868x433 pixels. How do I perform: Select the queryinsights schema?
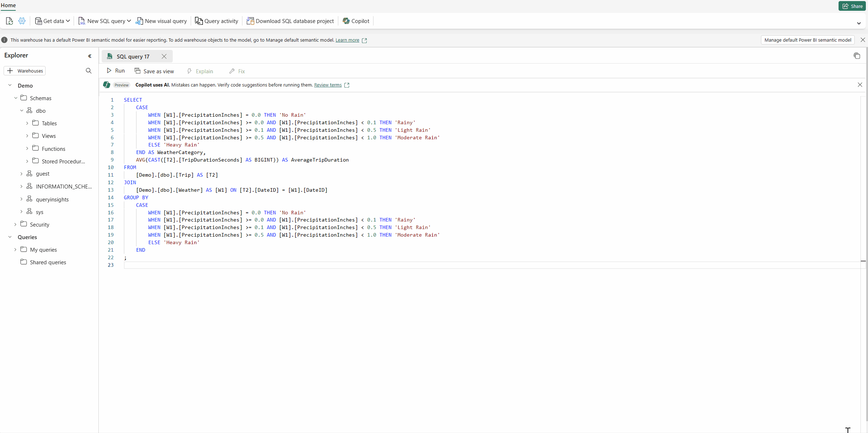coord(52,199)
